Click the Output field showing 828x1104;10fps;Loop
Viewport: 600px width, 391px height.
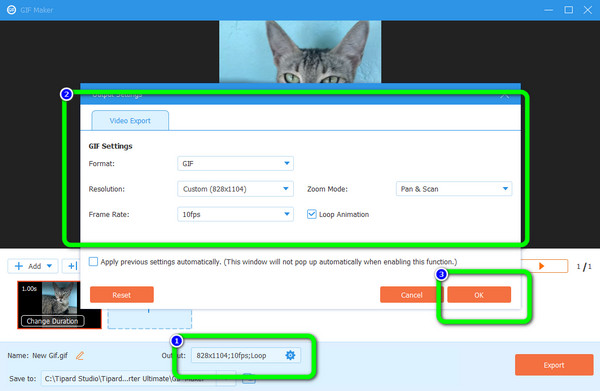tap(246, 355)
